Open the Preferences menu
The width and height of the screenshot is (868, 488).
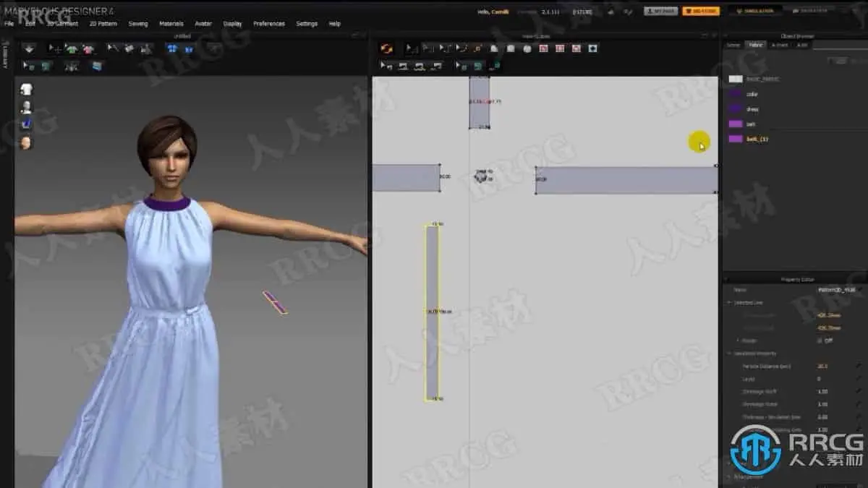pos(269,23)
